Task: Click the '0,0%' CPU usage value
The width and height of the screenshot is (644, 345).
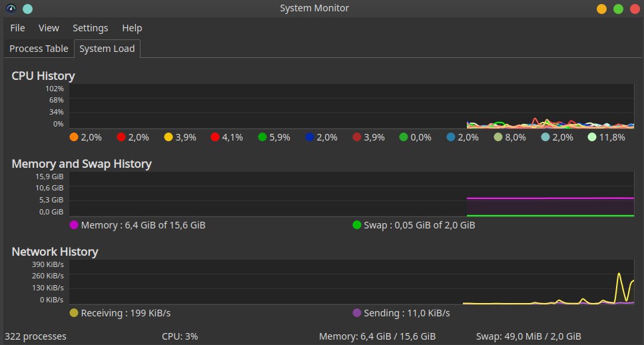Action: (x=421, y=137)
